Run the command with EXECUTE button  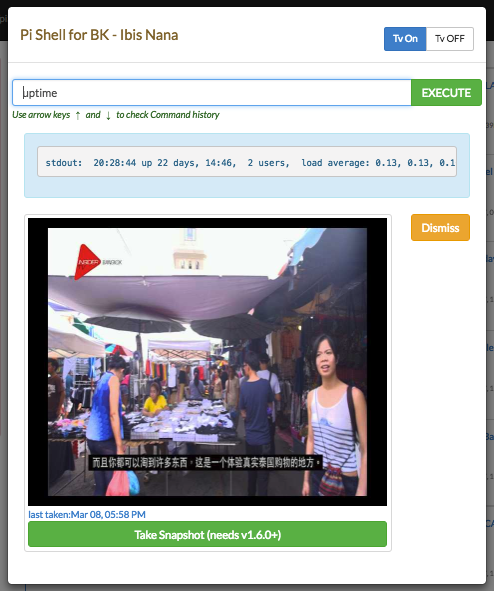click(x=446, y=92)
